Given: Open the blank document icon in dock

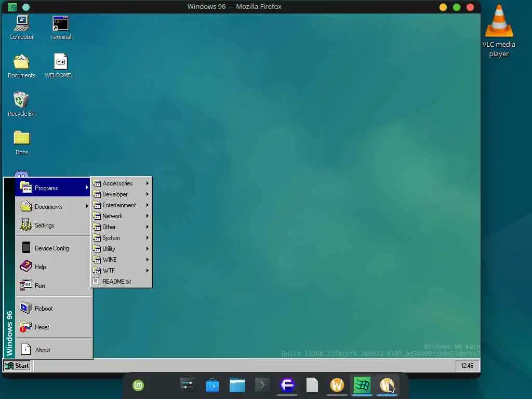Looking at the screenshot, I should pos(312,385).
